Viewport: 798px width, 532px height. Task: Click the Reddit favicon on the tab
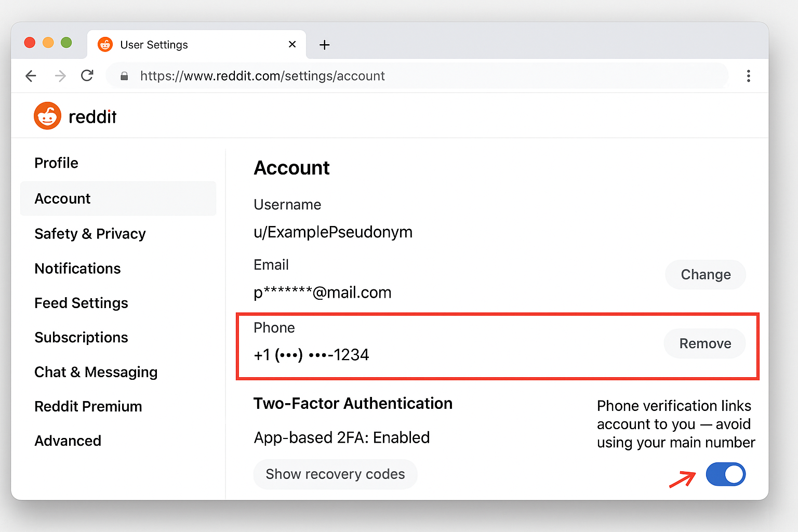[105, 45]
